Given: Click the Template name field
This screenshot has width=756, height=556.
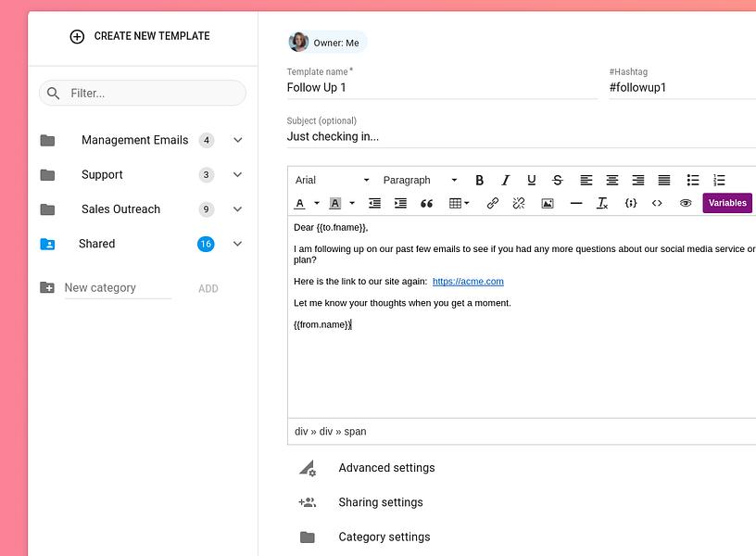Looking at the screenshot, I should [442, 88].
